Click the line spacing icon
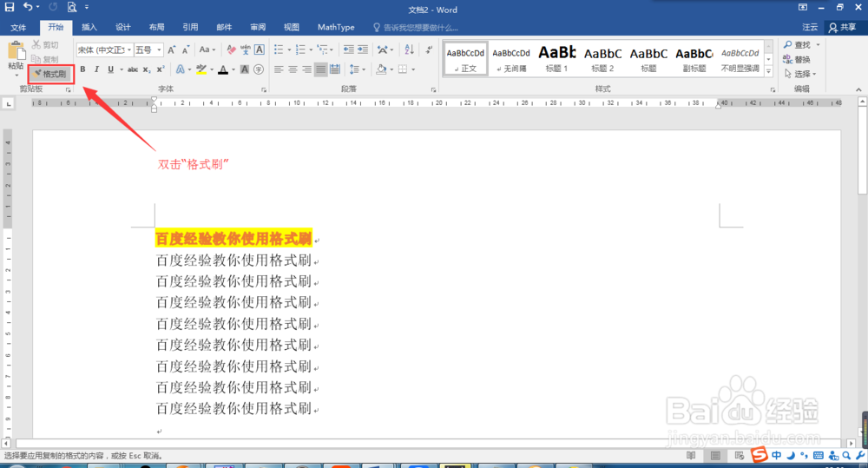868x468 pixels. coord(354,69)
